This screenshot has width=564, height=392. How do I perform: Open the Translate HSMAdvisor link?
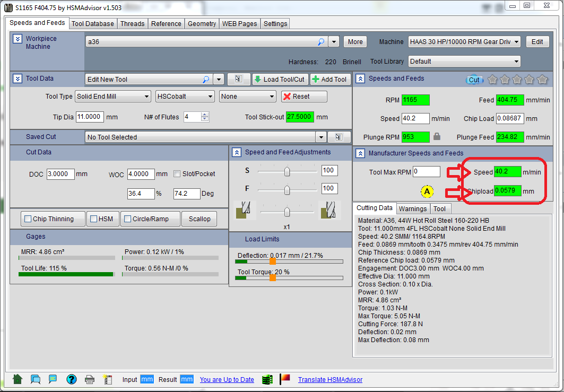click(x=330, y=379)
